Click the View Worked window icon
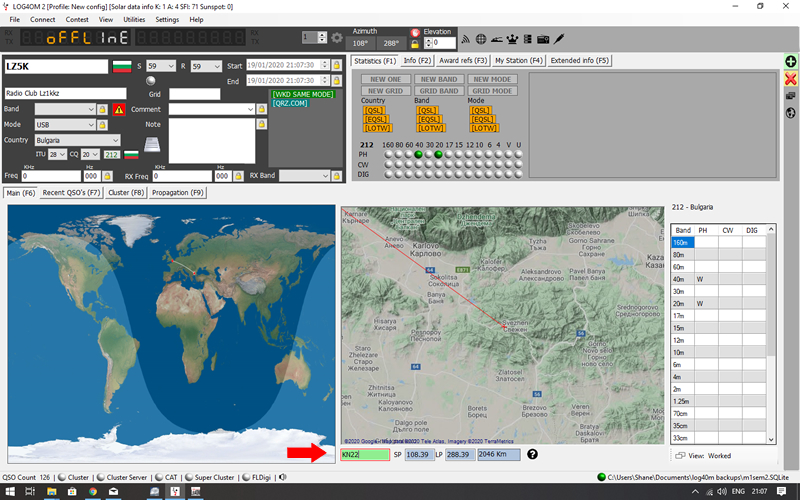 click(x=679, y=456)
